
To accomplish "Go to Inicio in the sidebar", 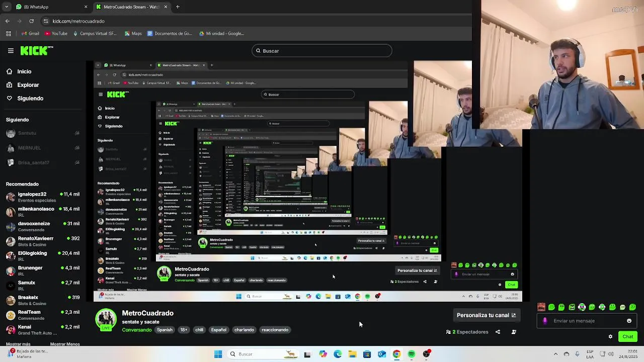I will pyautogui.click(x=19, y=71).
